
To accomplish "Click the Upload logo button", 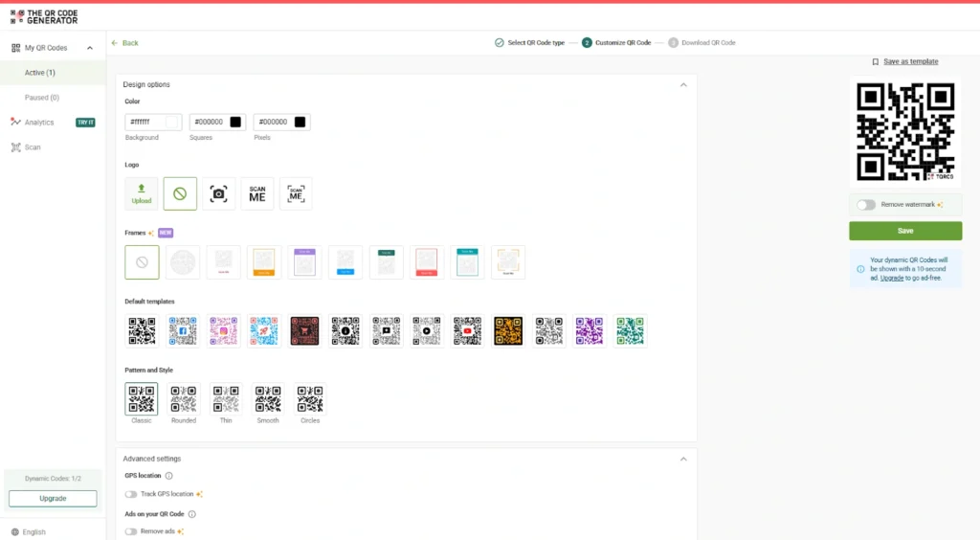I will click(142, 193).
